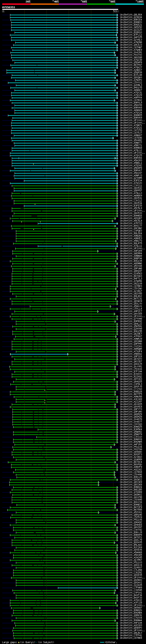This screenshot has width=146, height=644.
Task: Click the UniRef100_C6T153 label
Action: [131, 130]
